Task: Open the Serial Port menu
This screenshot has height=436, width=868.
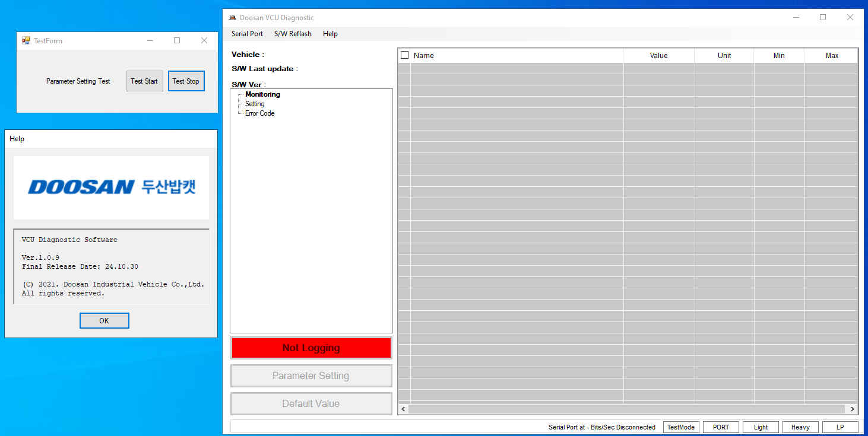Action: point(246,34)
